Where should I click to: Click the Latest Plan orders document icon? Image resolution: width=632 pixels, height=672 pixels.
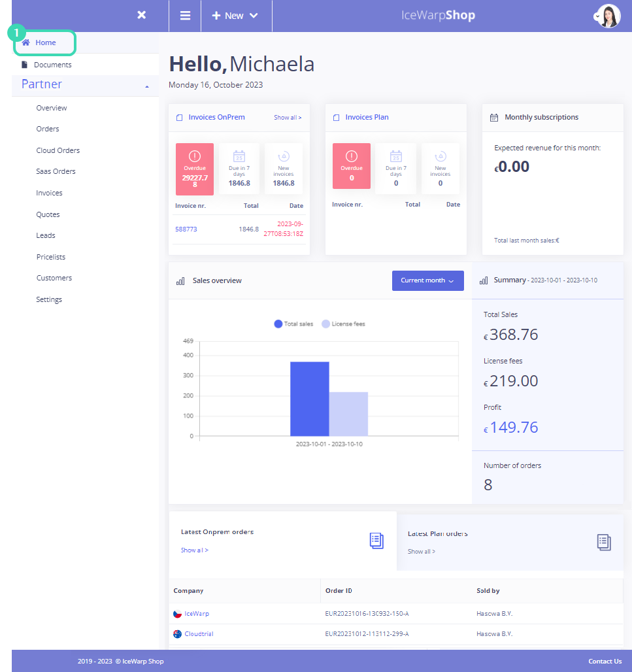604,542
